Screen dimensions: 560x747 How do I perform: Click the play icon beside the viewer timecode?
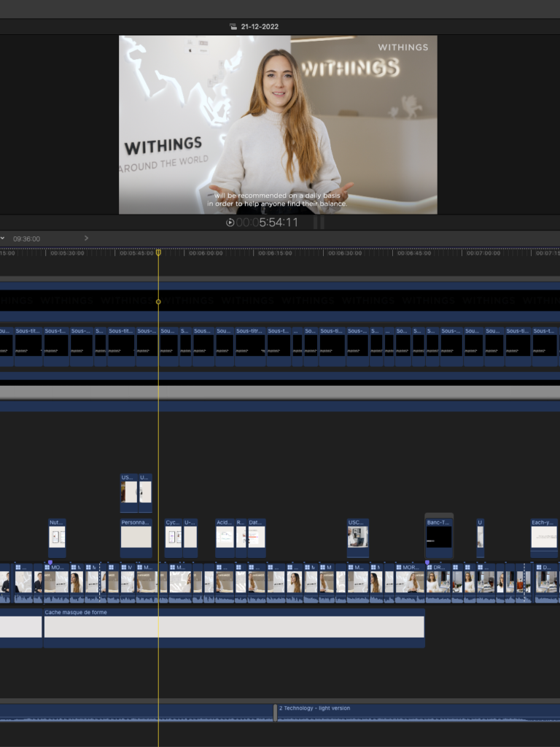[230, 222]
